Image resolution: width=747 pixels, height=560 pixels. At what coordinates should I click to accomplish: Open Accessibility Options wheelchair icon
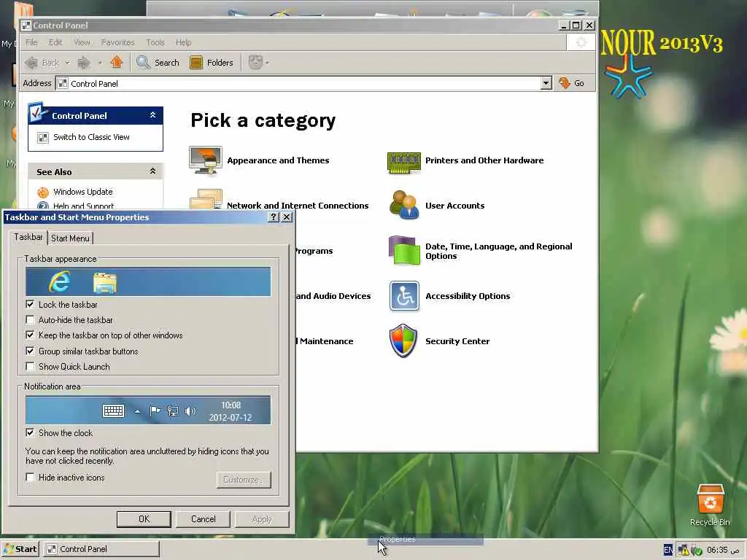tap(404, 296)
